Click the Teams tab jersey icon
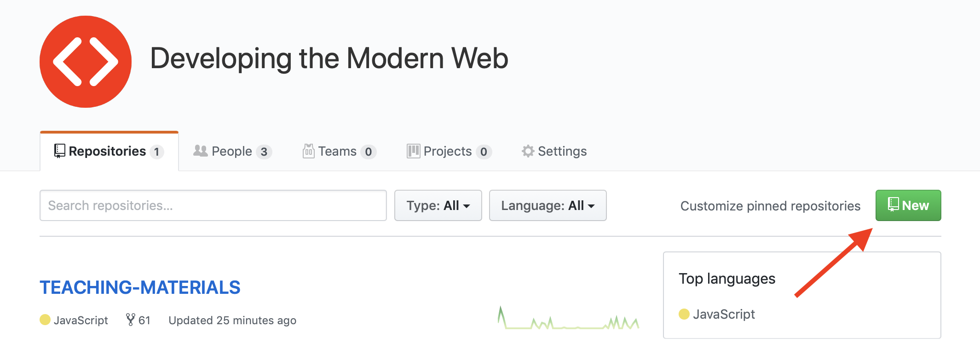Screen dimensions: 980x350 308,151
